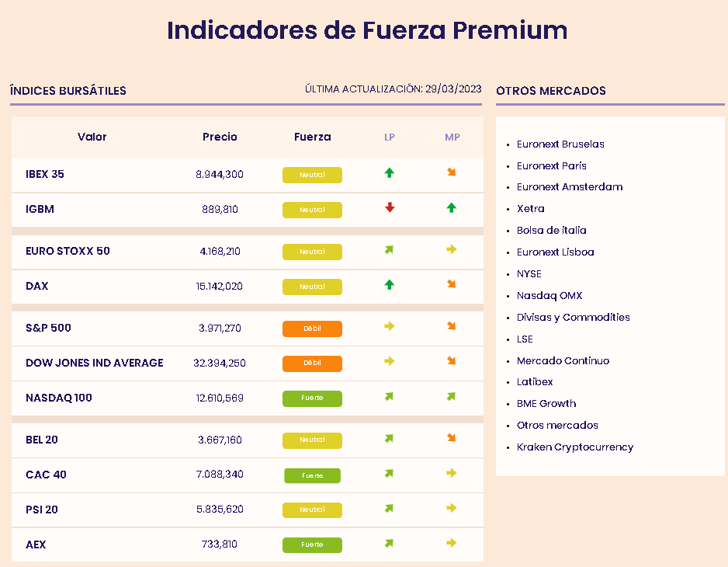This screenshot has height=567, width=728.
Task: Click the IBEX 35 Neutral badge
Action: pyautogui.click(x=312, y=175)
